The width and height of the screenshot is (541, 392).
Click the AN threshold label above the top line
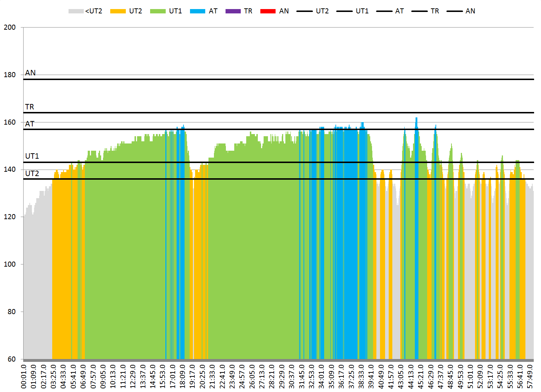point(30,73)
